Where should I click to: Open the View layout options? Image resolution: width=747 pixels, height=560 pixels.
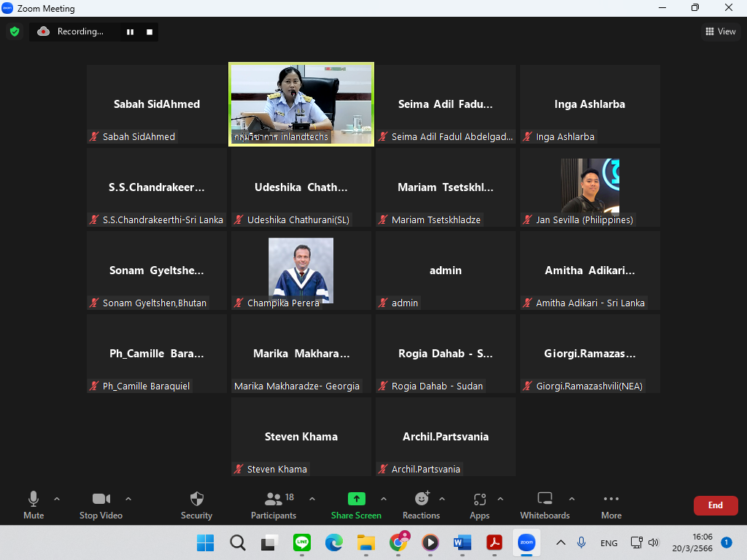pos(720,31)
